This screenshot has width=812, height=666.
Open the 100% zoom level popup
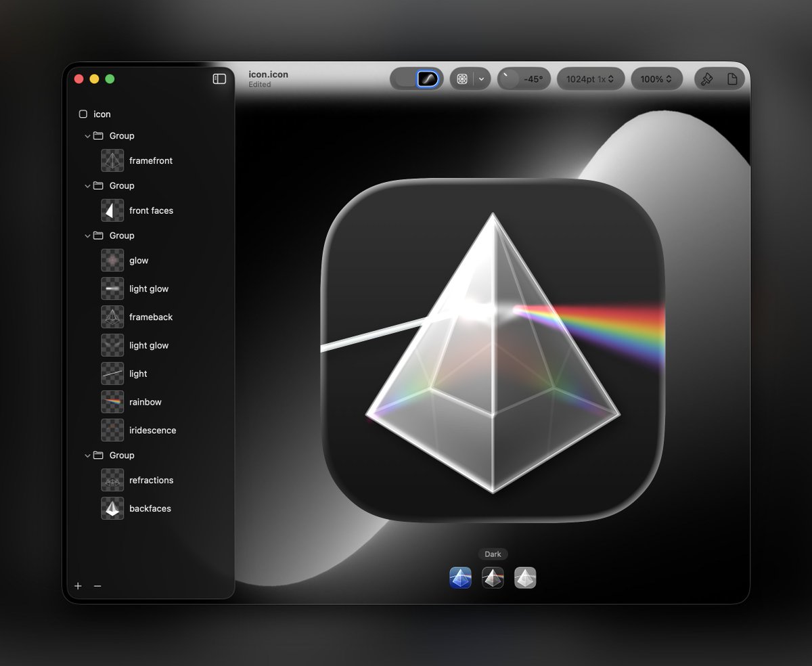[x=656, y=79]
